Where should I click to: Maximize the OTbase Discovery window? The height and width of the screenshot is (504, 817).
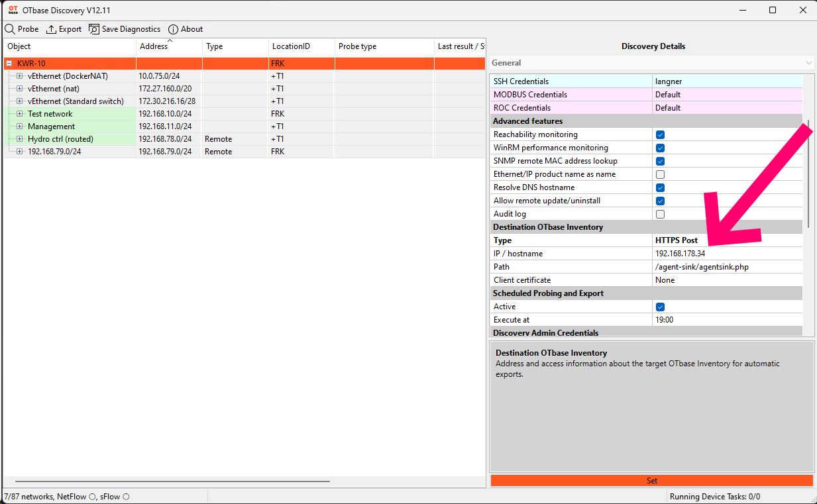coord(773,10)
